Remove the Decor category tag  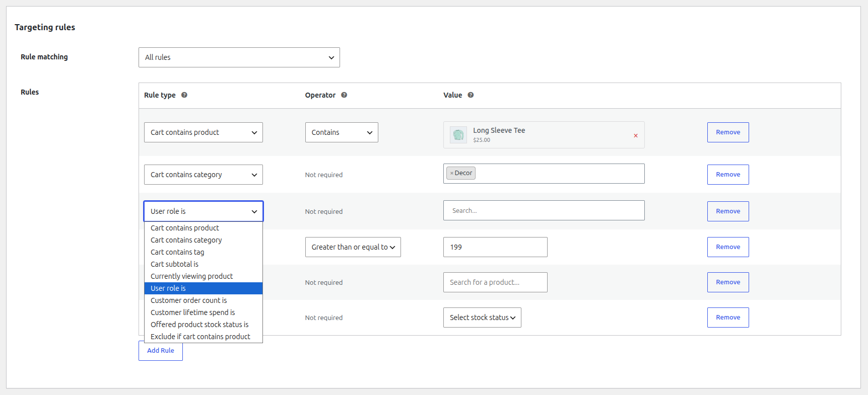pos(452,173)
